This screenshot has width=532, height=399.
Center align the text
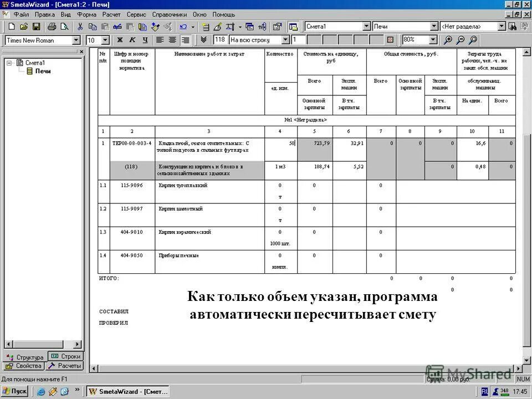pos(172,40)
